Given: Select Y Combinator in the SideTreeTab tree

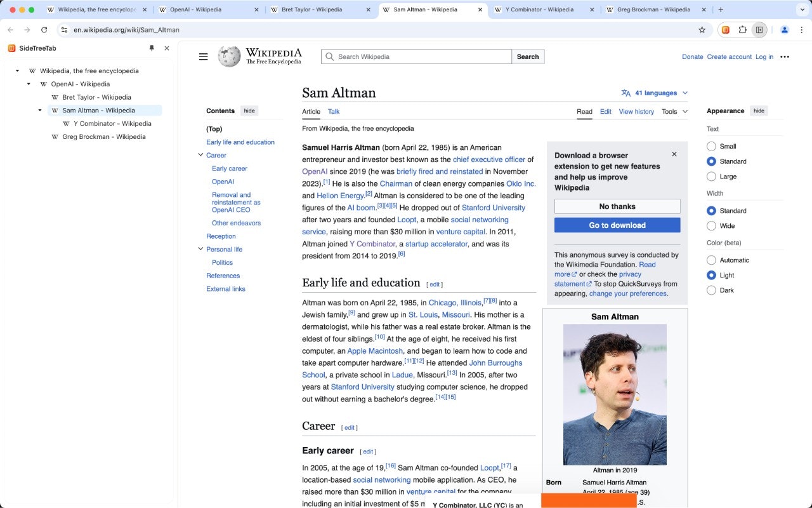Looking at the screenshot, I should click(112, 124).
